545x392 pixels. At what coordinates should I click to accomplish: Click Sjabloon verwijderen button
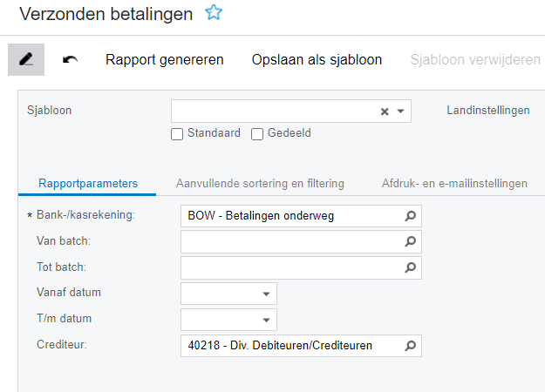point(475,60)
